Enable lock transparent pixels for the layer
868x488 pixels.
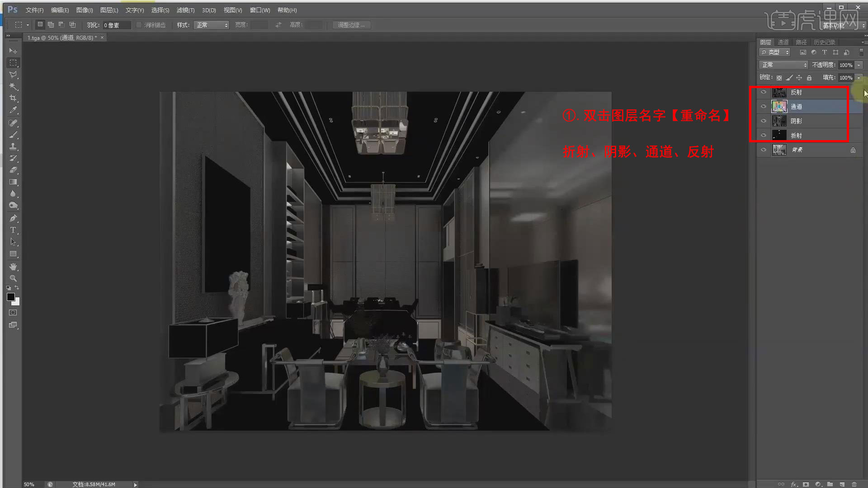(x=778, y=77)
